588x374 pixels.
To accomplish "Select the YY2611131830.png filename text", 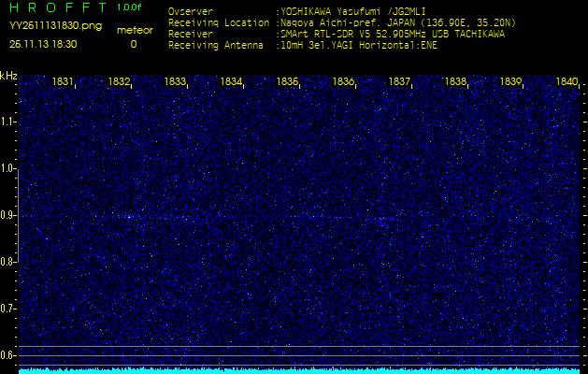I will (x=48, y=28).
